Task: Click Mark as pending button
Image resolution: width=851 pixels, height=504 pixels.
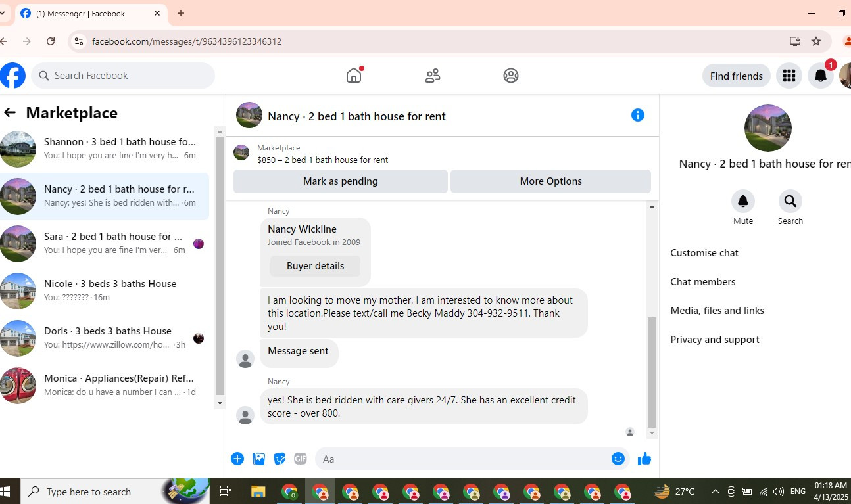Action: [x=341, y=181]
